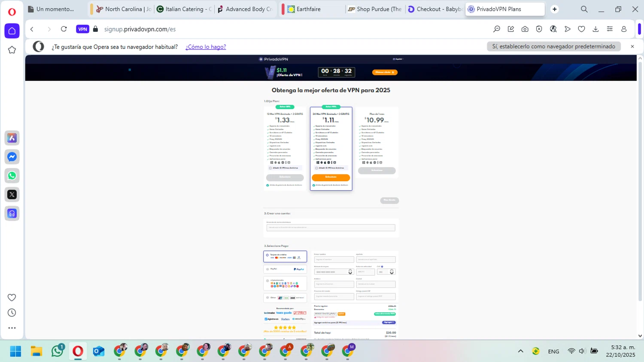
Task: Select the 24-month $1.11 orange button
Action: tap(331, 177)
